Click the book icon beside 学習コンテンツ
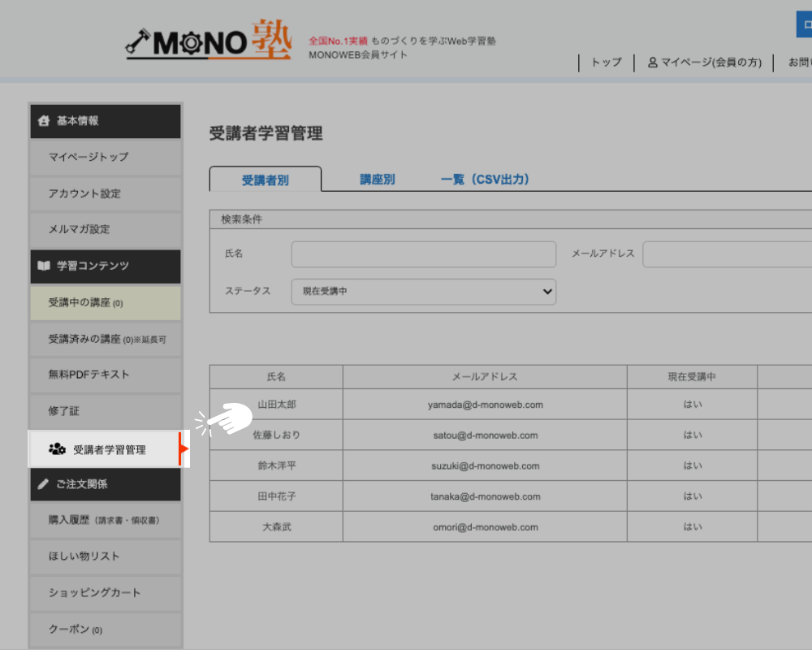 (44, 266)
